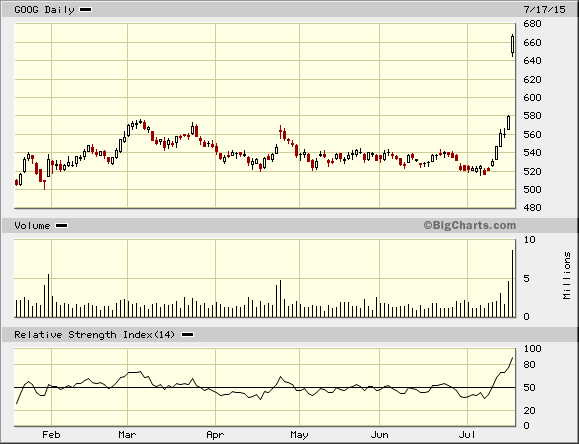Click the GOOG Daily chart title
The width and height of the screenshot is (579, 444).
[44, 10]
